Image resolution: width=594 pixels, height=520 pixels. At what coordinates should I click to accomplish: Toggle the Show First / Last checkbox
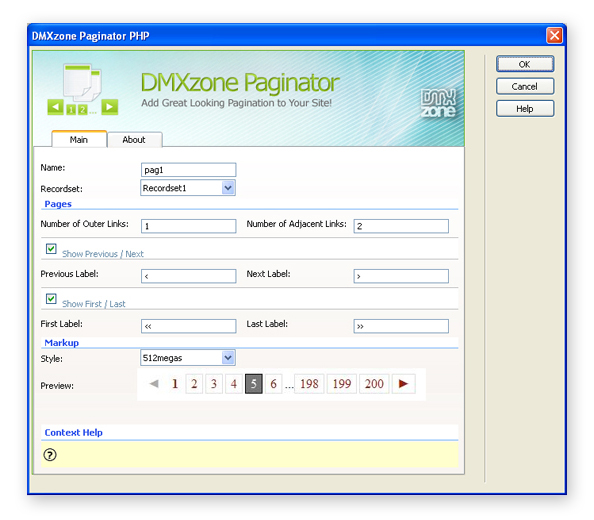51,298
